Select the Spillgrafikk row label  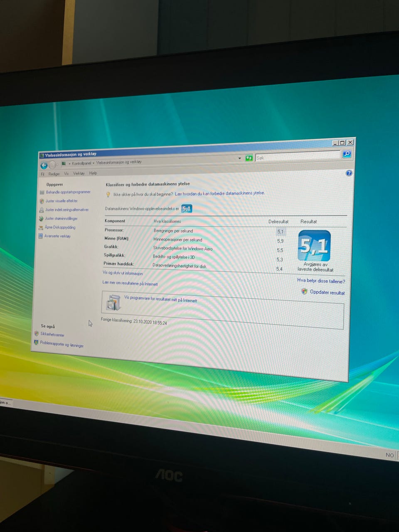[114, 255]
